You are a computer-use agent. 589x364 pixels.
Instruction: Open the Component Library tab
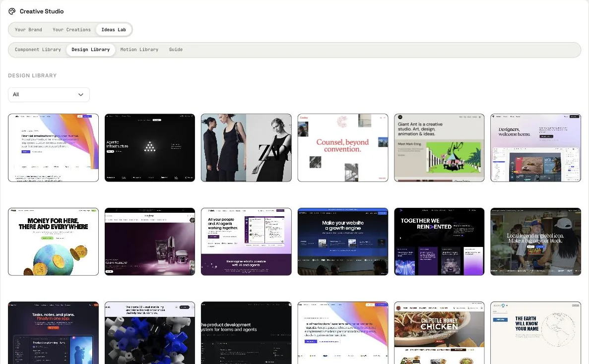tap(38, 50)
